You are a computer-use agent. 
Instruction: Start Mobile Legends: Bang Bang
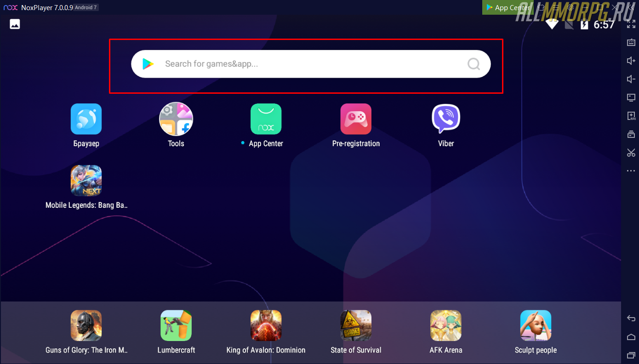[86, 181]
